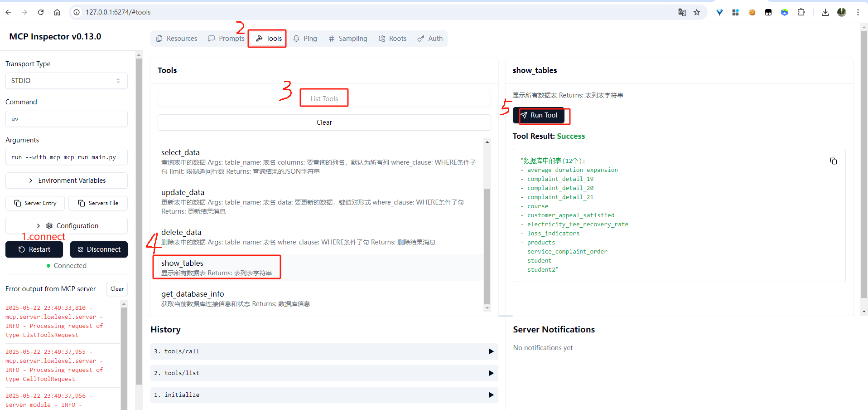Expand Environment Variables section

tap(67, 181)
